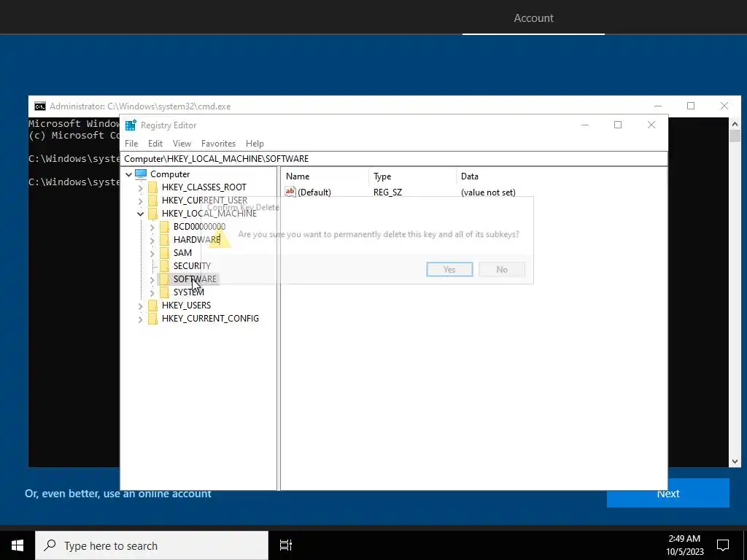Open the File menu in Registry Editor
Image resolution: width=747 pixels, height=560 pixels.
tap(131, 144)
